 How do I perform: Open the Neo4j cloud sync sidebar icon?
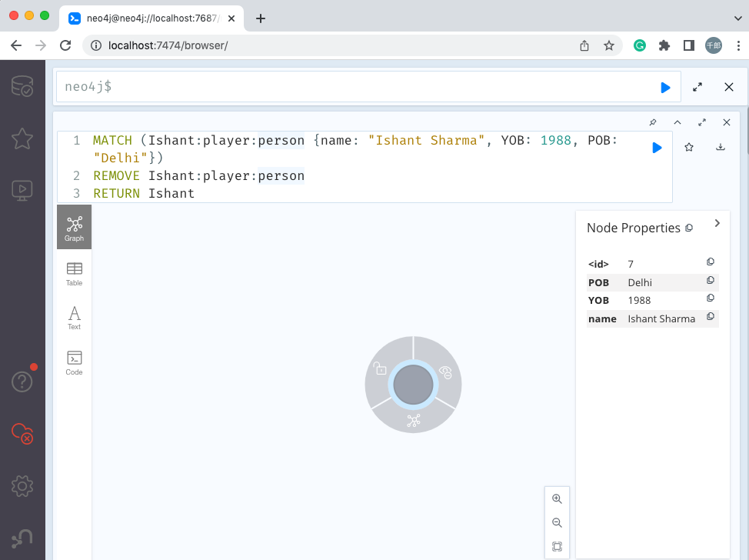22,433
